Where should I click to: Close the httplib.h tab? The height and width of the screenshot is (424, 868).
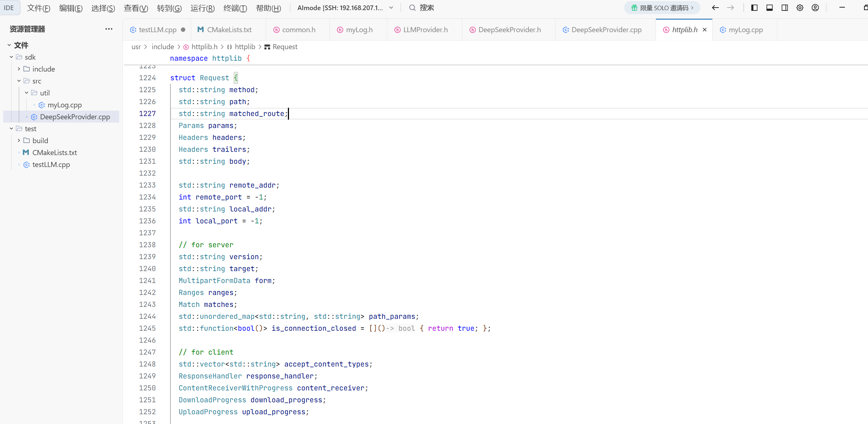tap(704, 30)
